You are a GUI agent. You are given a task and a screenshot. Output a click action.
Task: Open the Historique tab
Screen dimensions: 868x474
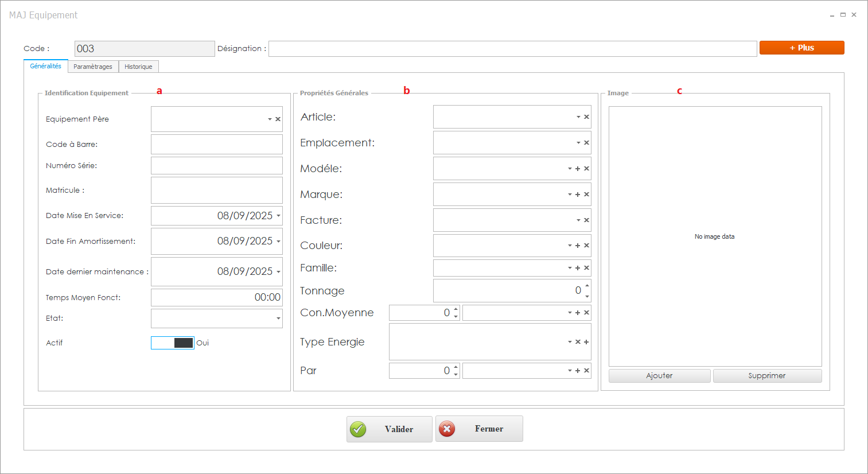pyautogui.click(x=138, y=67)
